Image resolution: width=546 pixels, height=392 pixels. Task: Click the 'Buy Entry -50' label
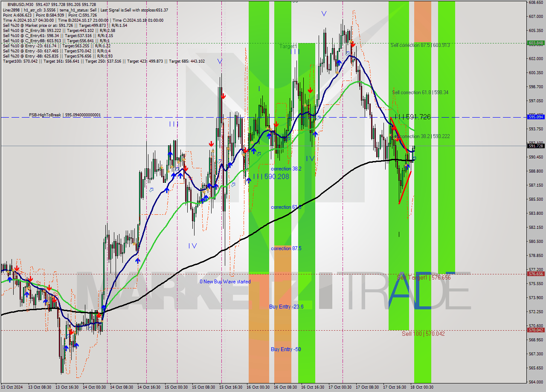pos(286,349)
